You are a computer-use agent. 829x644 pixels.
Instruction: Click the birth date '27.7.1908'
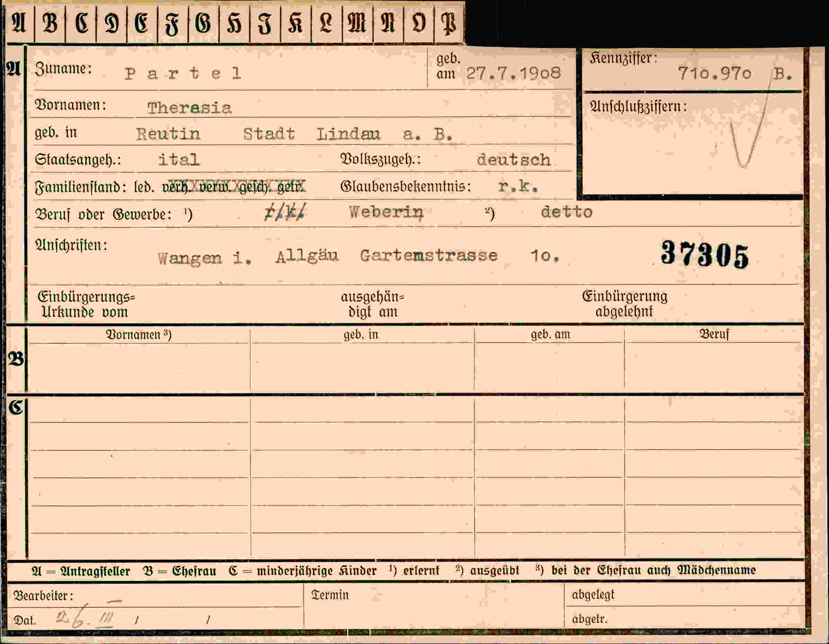pyautogui.click(x=513, y=72)
